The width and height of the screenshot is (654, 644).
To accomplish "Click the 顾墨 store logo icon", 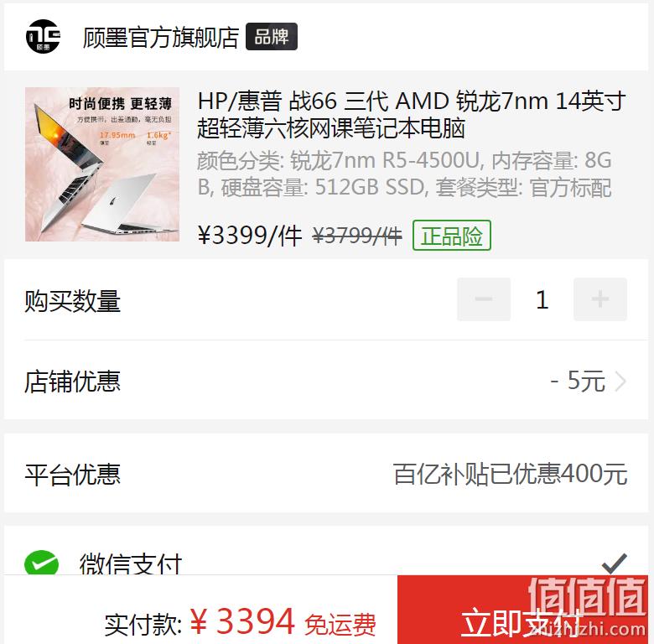I will point(43,36).
